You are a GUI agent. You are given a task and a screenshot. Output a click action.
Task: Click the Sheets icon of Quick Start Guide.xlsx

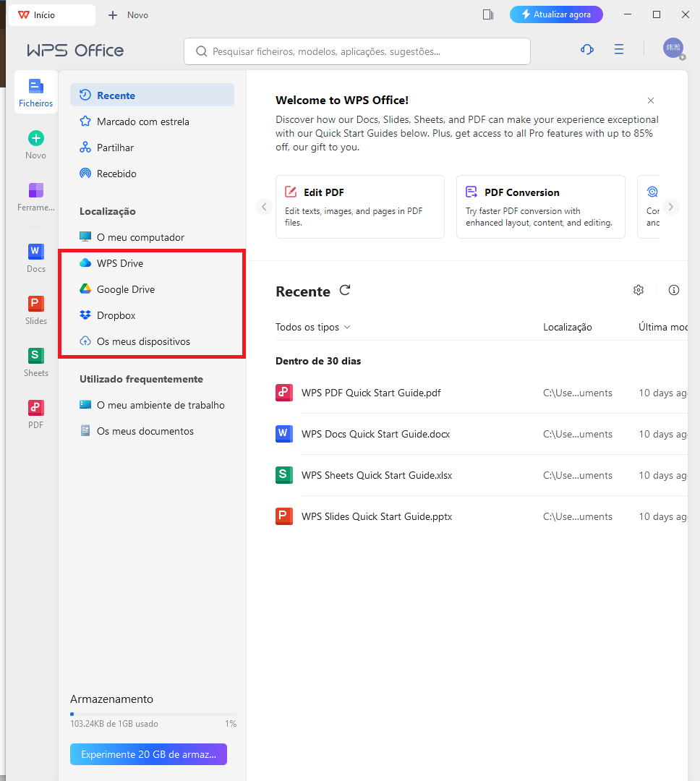(284, 475)
